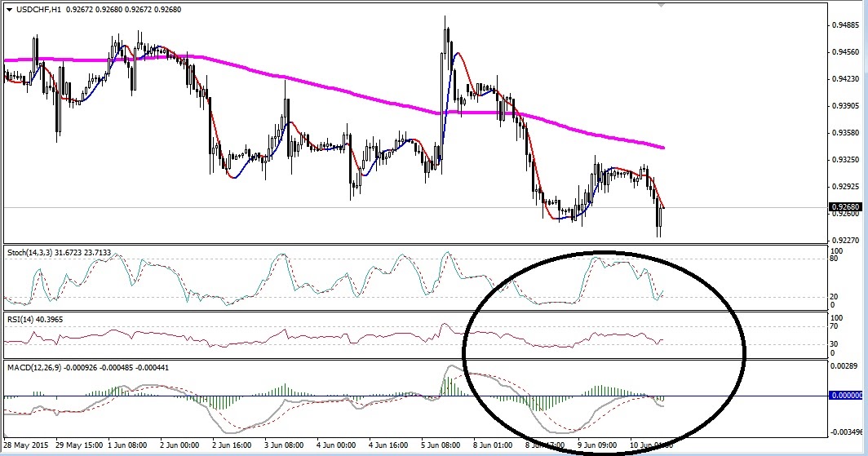Click the USDCHF,H1 chart title
Viewport: 868px width, 456px height.
[38, 10]
